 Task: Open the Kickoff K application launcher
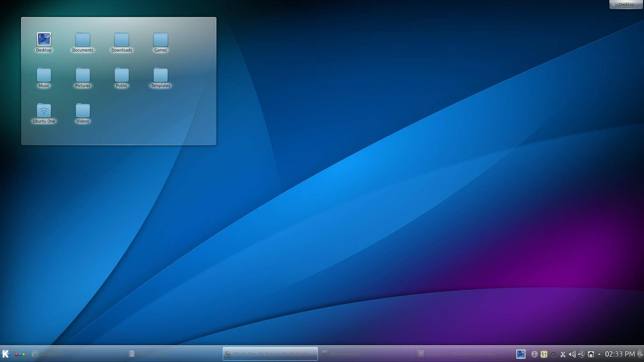[x=6, y=354]
